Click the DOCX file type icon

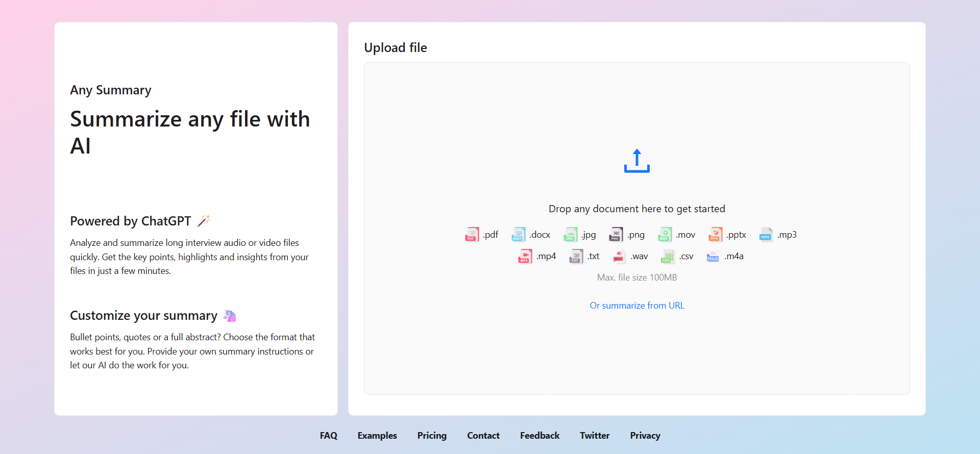[x=519, y=235]
